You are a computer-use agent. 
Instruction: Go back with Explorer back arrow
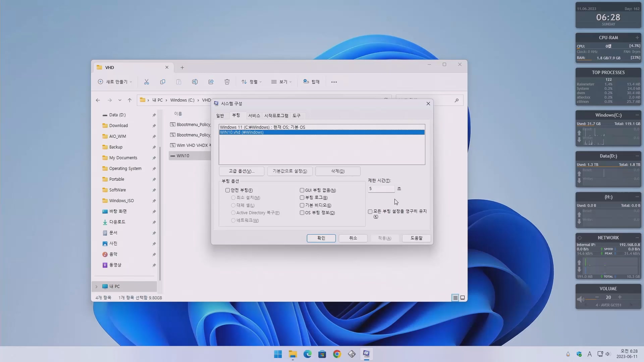98,100
